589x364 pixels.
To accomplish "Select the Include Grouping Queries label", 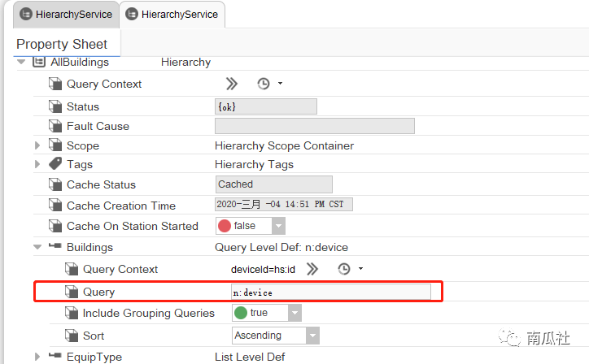I will pyautogui.click(x=148, y=313).
